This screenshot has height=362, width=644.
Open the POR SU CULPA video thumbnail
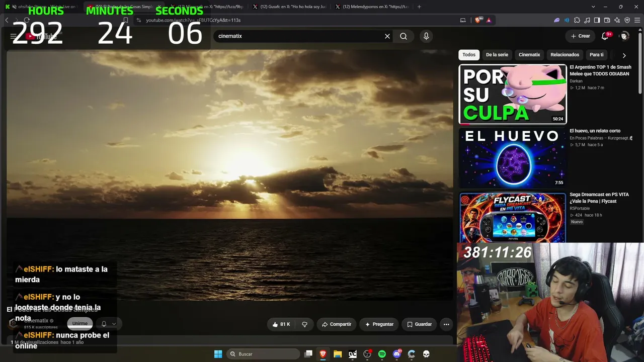click(513, 94)
